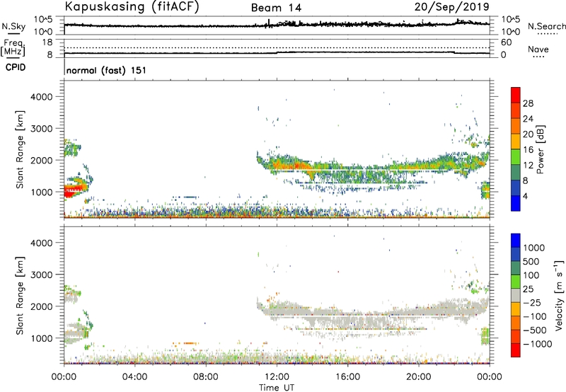566x392 pixels.
Task: Click the 28 tick on power colorbar
Action: [528, 103]
